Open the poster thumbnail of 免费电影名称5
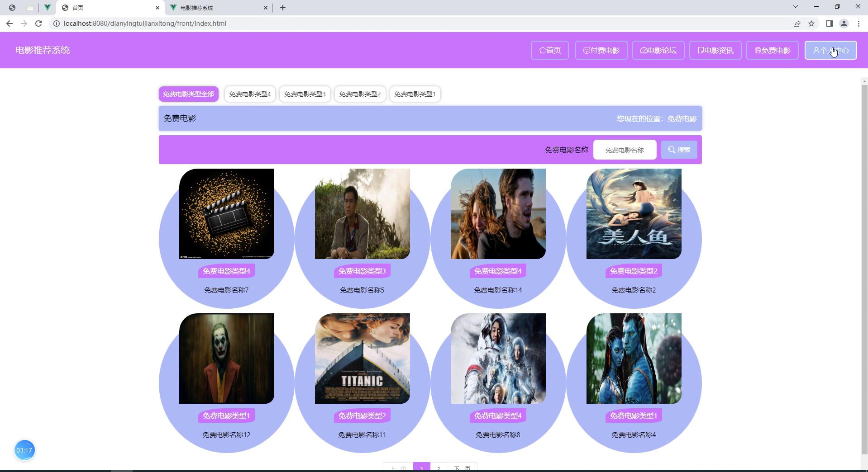The height and width of the screenshot is (472, 868). pos(362,214)
